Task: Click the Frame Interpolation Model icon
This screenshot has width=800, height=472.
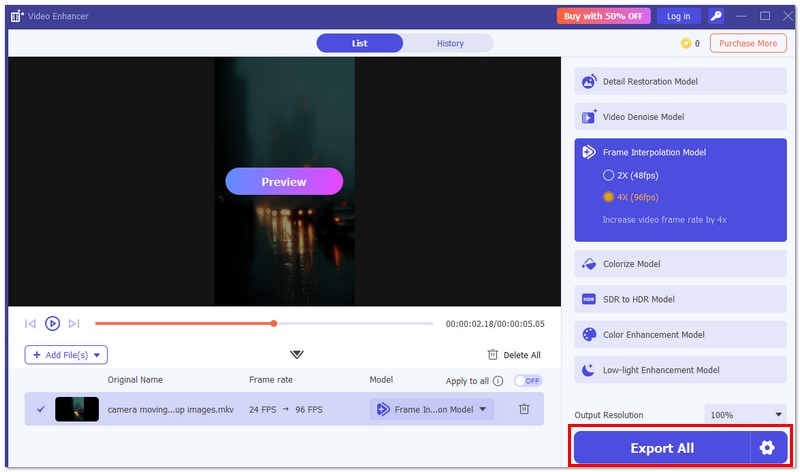Action: point(589,152)
